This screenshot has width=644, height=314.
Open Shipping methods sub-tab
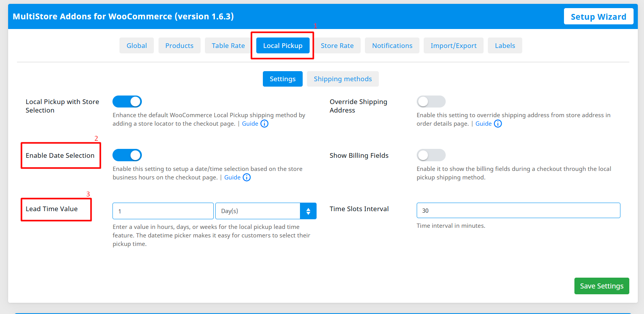[342, 79]
